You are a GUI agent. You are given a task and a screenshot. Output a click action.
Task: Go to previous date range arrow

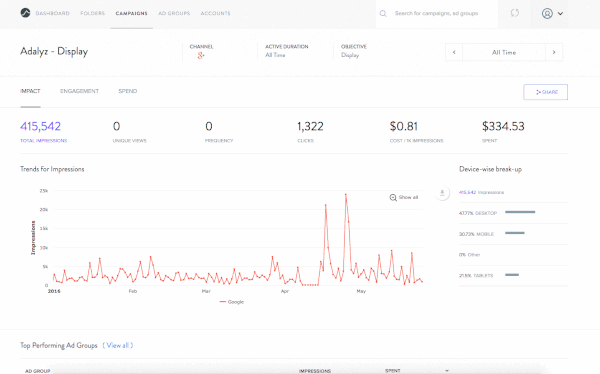click(x=454, y=52)
